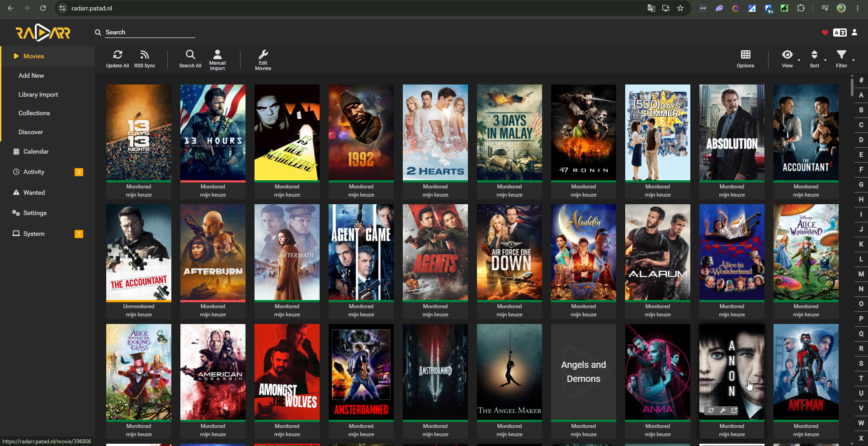Open poster Options grid icon

745,55
